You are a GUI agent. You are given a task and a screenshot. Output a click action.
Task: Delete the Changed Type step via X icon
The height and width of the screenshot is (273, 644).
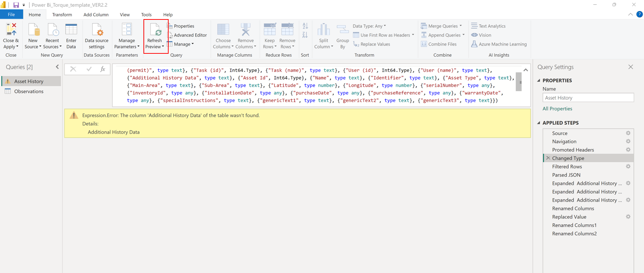coord(548,158)
